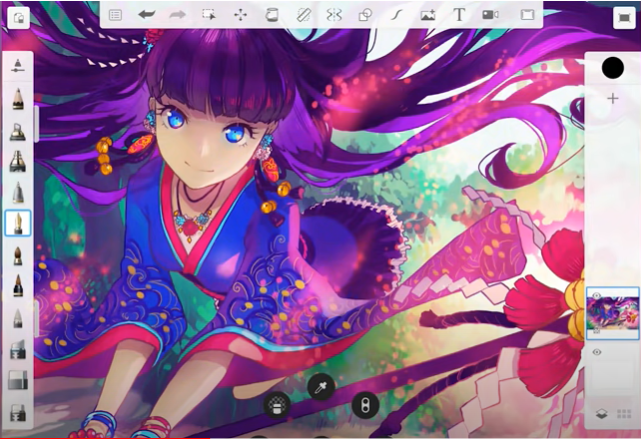Toggle the Predictive Stroke curve tool
The width and height of the screenshot is (641, 439).
coord(396,15)
